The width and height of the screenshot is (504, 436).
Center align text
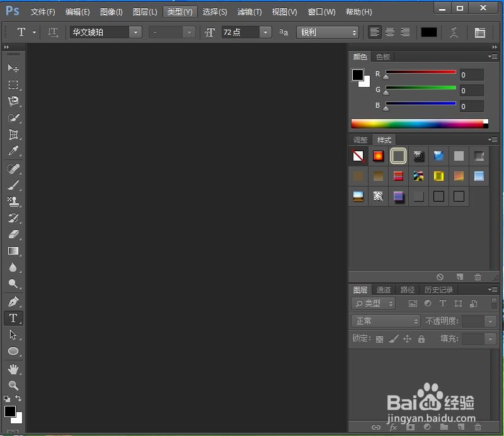[x=390, y=32]
